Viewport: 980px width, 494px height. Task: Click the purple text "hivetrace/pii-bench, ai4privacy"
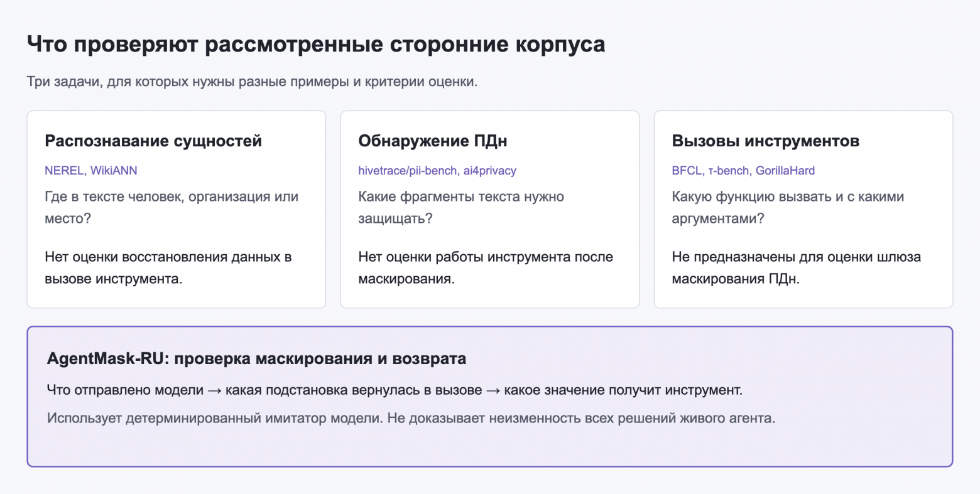pyautogui.click(x=437, y=171)
